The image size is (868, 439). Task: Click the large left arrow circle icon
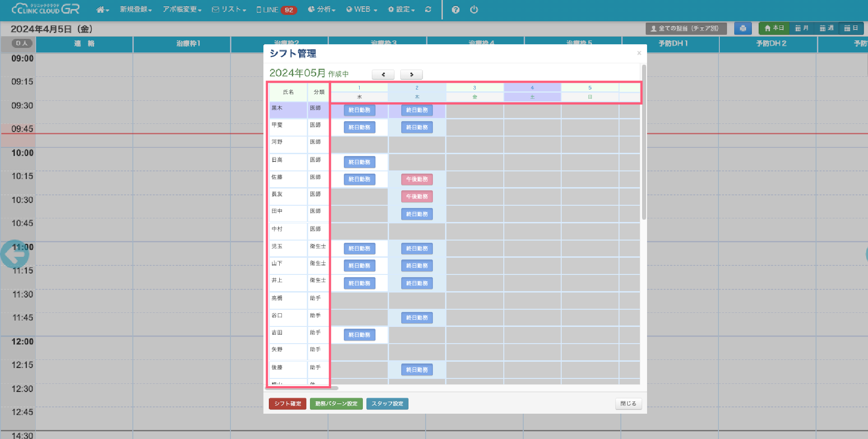click(x=15, y=255)
